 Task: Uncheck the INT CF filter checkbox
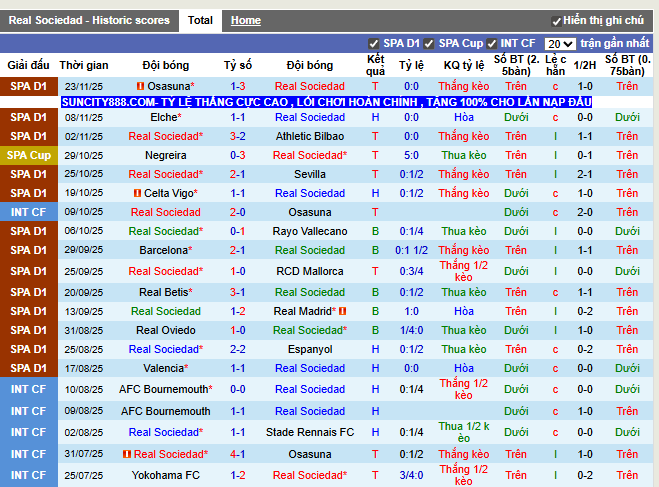pyautogui.click(x=491, y=44)
